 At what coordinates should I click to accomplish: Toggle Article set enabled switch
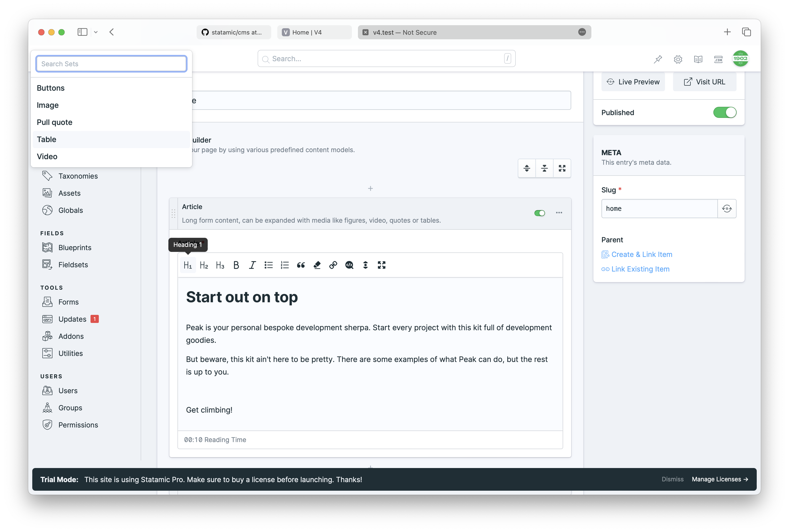point(540,213)
